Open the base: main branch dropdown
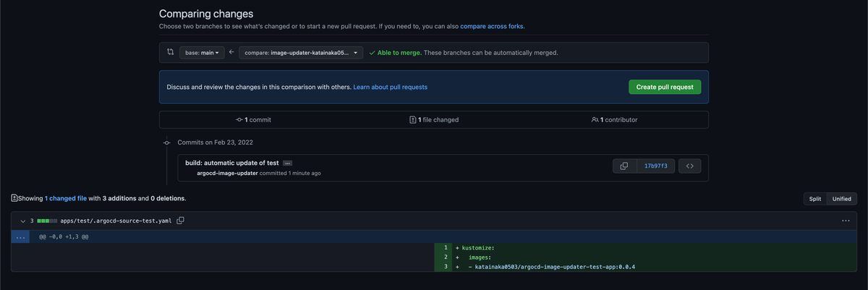Viewport: 868px width, 290px height. pos(202,53)
